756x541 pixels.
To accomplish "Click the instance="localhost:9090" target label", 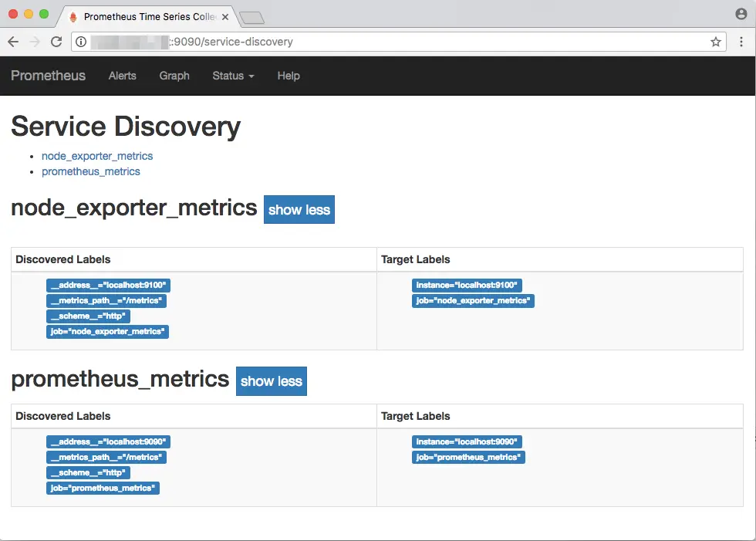I will pyautogui.click(x=467, y=442).
